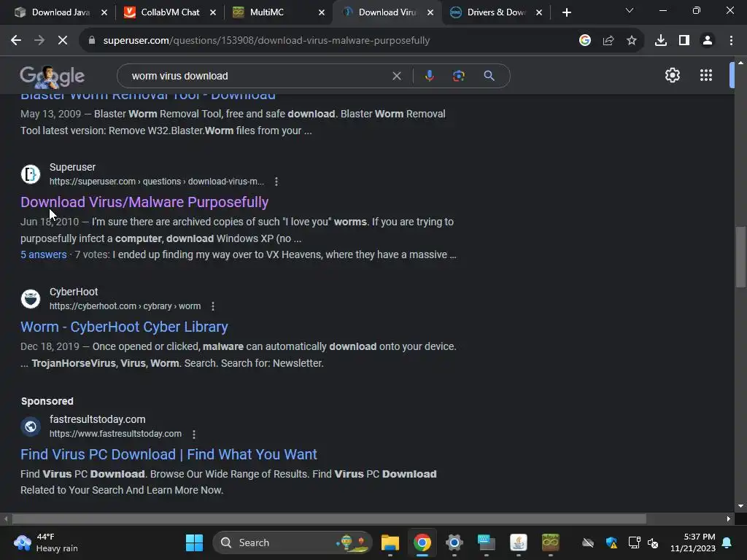Open a new browser tab
The height and width of the screenshot is (560, 747).
point(566,12)
